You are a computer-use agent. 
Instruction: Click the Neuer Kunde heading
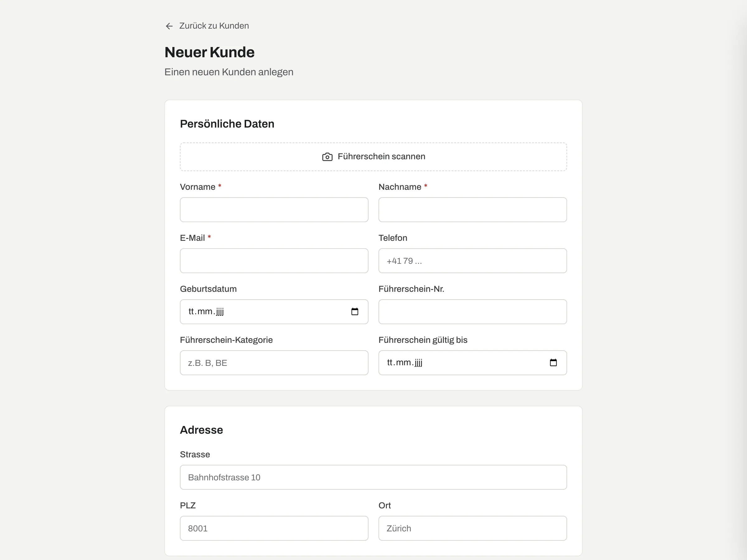(x=209, y=52)
